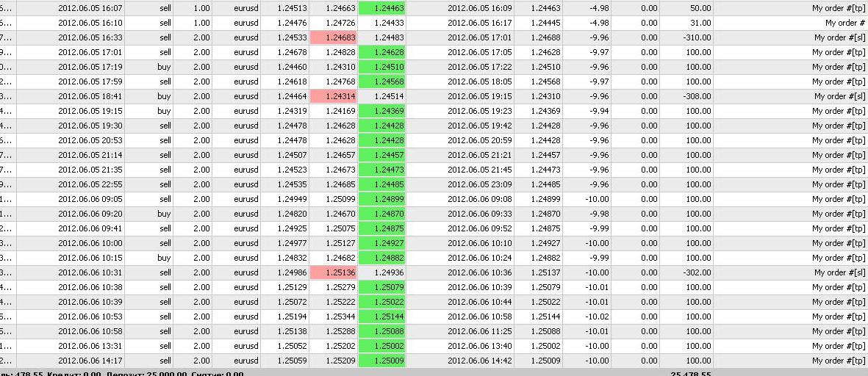The height and width of the screenshot is (376, 868).
Task: Select stop loss value 1.25288
Action: point(340,331)
